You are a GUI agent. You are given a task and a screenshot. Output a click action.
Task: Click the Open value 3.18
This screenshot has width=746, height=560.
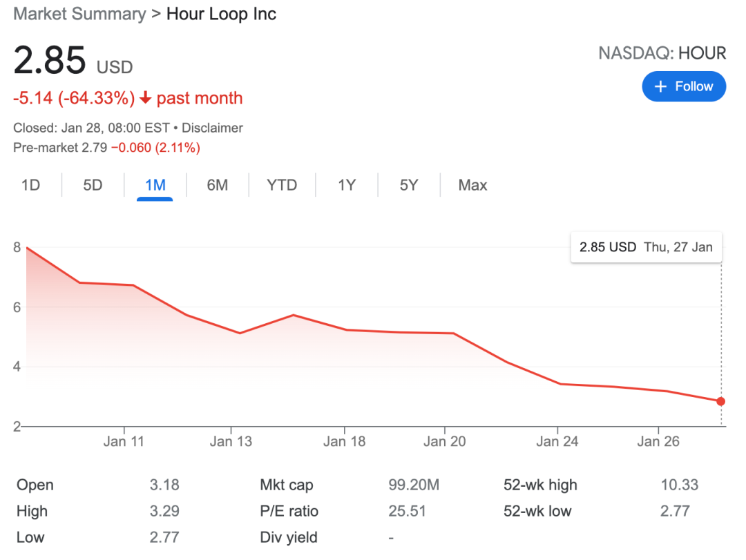pos(164,485)
